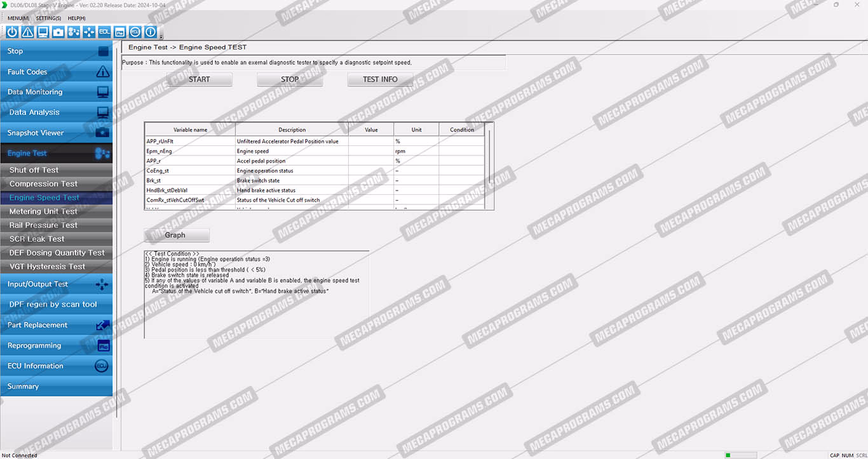Screen dimensions: 868x459
Task: Select DEF Dosing Quantity Test in the sidebar
Action: (57, 253)
